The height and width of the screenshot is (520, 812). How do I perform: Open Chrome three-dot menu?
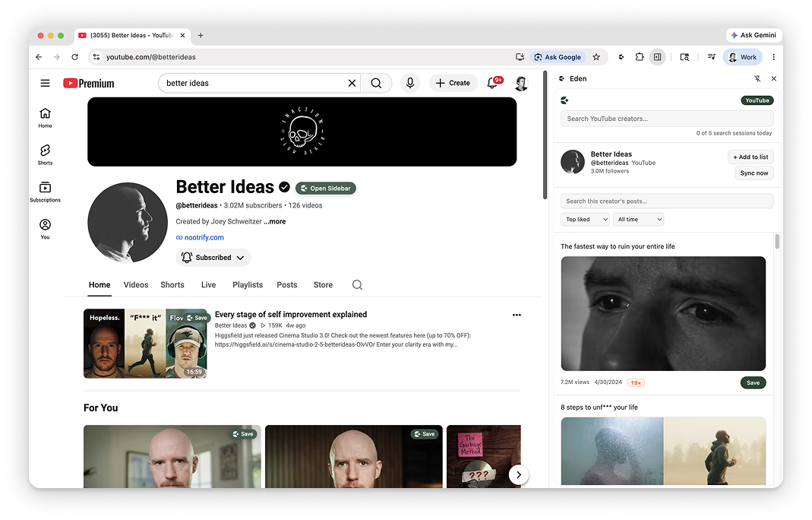point(773,57)
